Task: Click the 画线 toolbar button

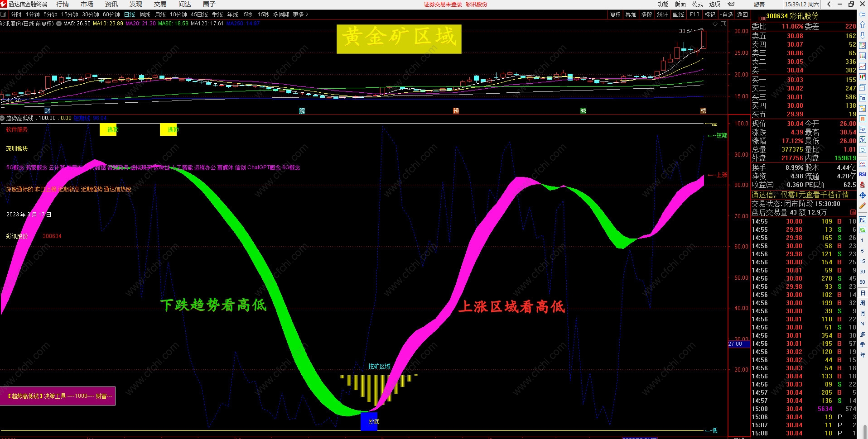Action: [678, 14]
